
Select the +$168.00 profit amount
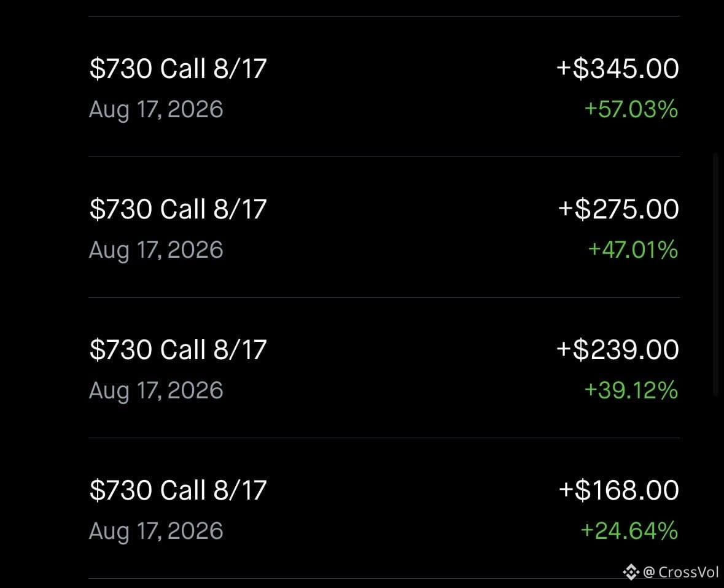coord(619,490)
